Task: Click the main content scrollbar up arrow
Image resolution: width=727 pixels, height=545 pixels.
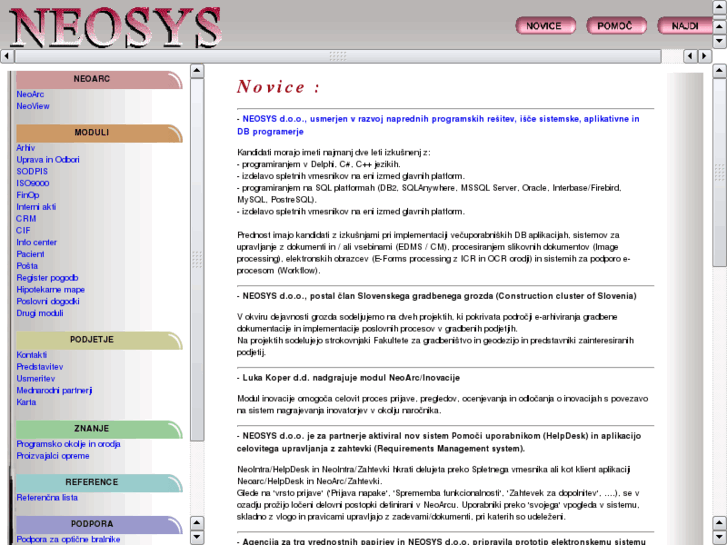Action: point(720,71)
